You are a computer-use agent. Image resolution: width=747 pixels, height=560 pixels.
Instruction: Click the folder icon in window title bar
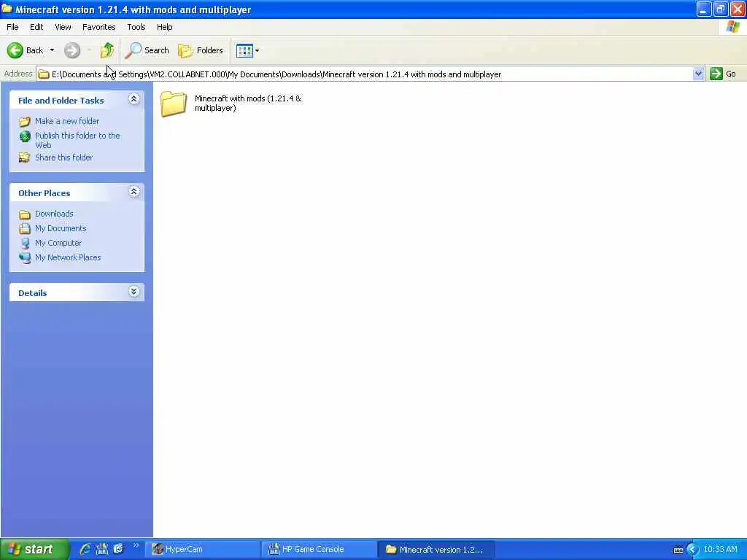click(x=7, y=9)
